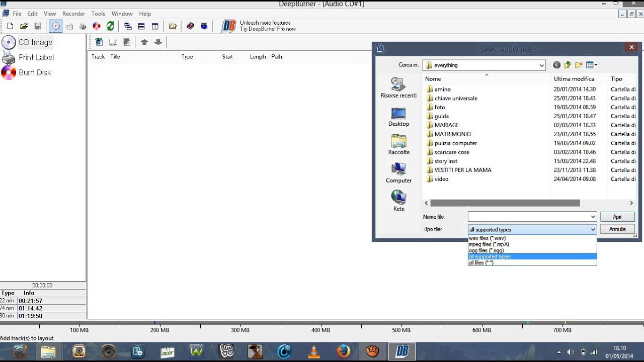Select 'all supported types' list option
The image size is (644, 362).
pos(532,256)
